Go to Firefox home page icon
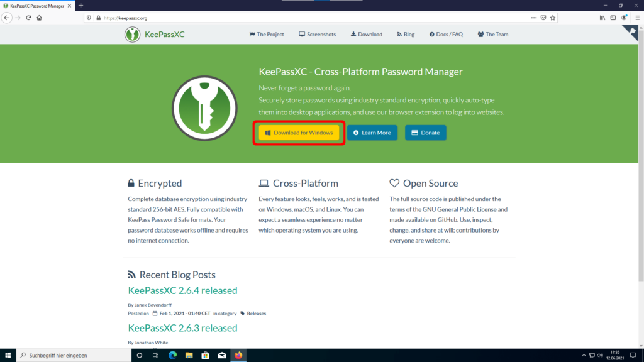 (x=40, y=18)
